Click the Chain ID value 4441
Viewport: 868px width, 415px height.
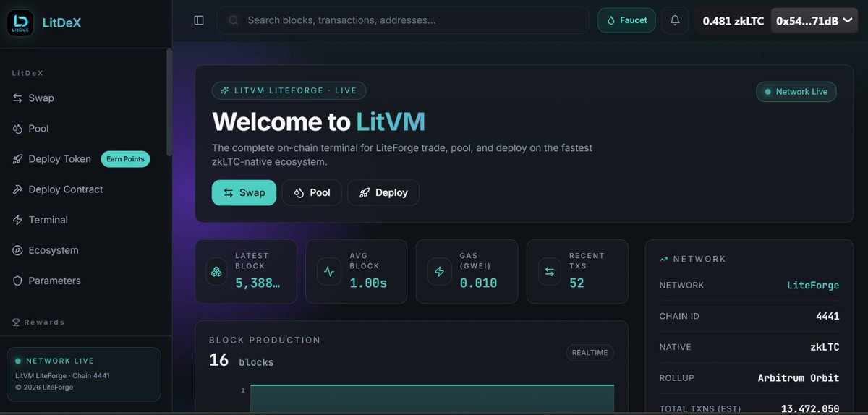coord(827,316)
